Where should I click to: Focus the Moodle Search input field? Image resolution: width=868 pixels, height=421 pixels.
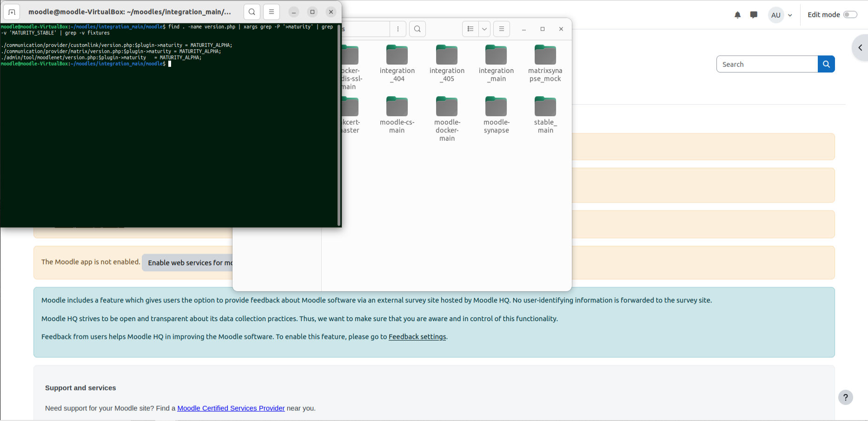coord(767,64)
